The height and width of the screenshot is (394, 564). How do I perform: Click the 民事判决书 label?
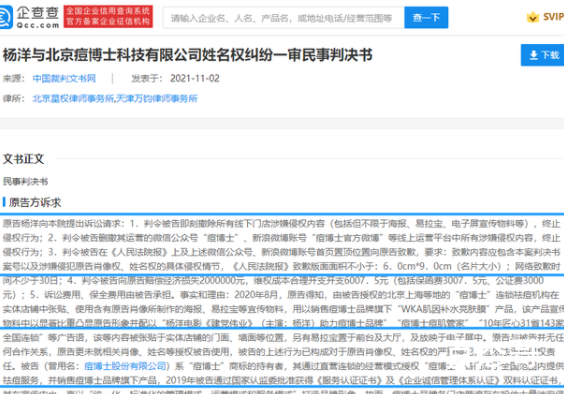click(26, 181)
